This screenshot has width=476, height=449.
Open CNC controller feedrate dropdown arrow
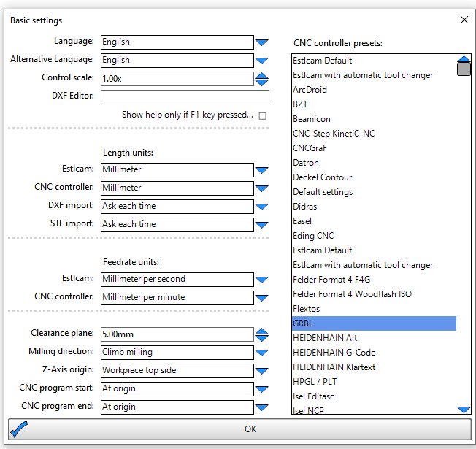pyautogui.click(x=262, y=298)
